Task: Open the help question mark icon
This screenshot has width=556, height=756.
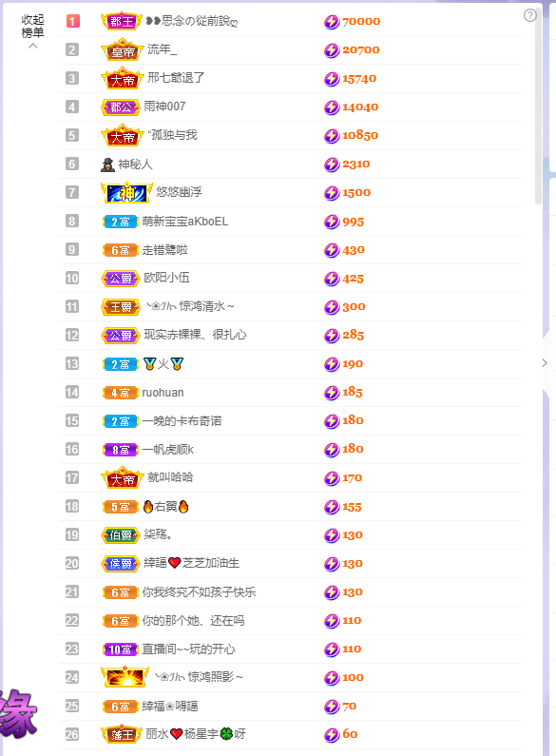Action: [530, 15]
